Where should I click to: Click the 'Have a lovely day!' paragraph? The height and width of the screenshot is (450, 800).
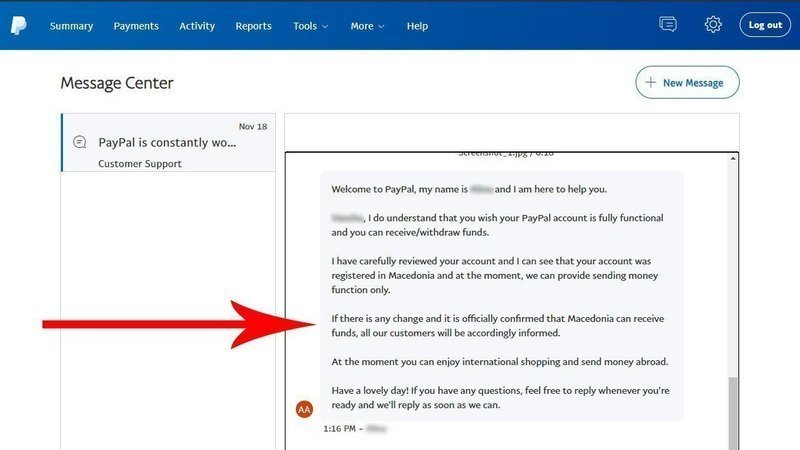[500, 397]
